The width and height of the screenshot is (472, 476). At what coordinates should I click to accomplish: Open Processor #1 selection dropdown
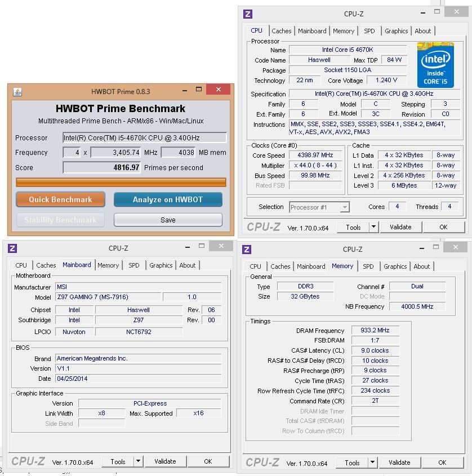(x=345, y=207)
